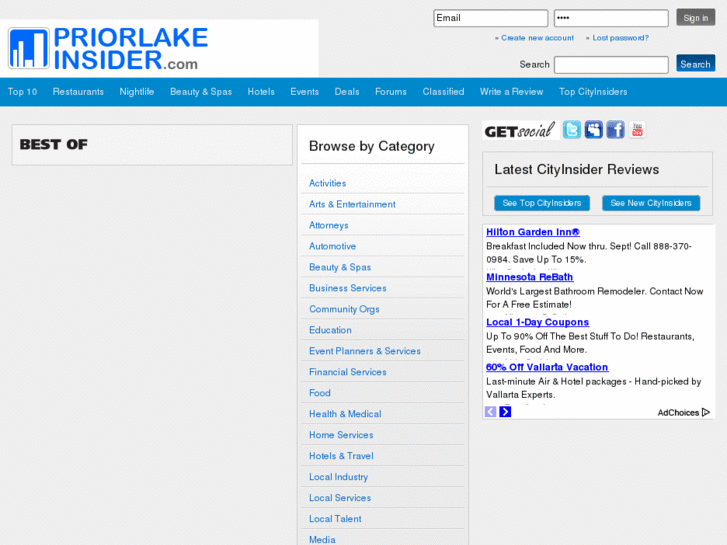The height and width of the screenshot is (545, 727).
Task: Click the GET social banner image
Action: (x=521, y=130)
